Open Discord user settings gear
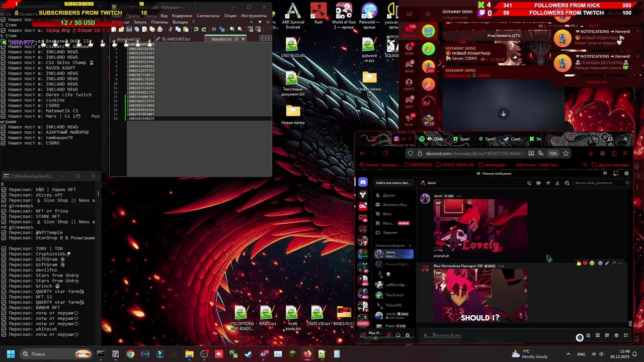Screen dimensions: 644x362 408,335
